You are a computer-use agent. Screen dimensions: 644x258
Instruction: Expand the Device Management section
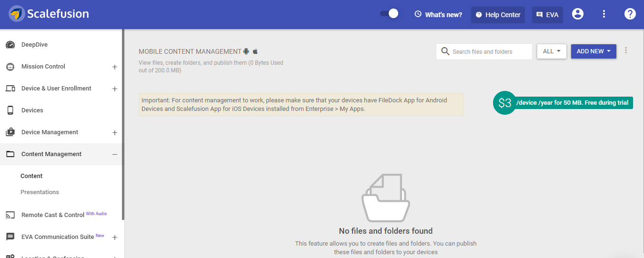[114, 133]
